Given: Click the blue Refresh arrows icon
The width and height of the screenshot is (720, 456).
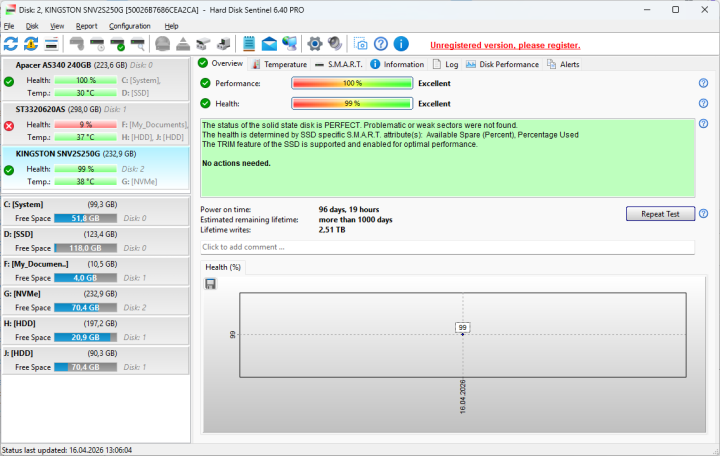Looking at the screenshot, I should [11, 44].
